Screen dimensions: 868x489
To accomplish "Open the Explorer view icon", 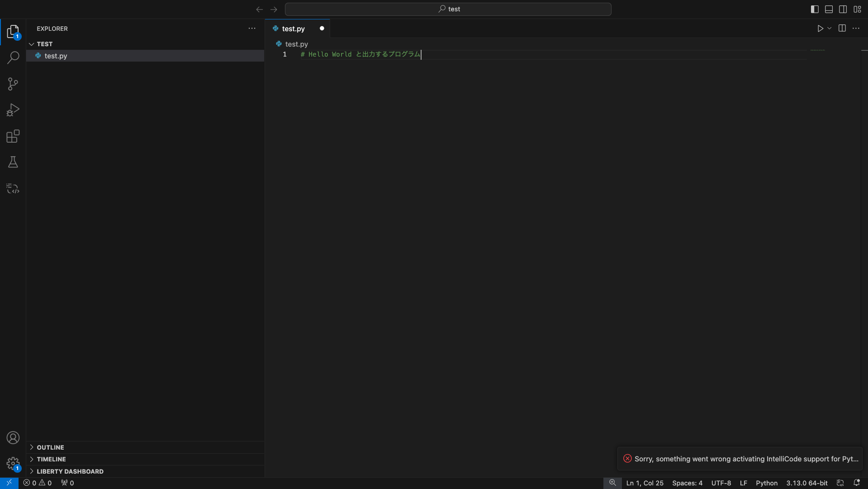I will pyautogui.click(x=13, y=32).
